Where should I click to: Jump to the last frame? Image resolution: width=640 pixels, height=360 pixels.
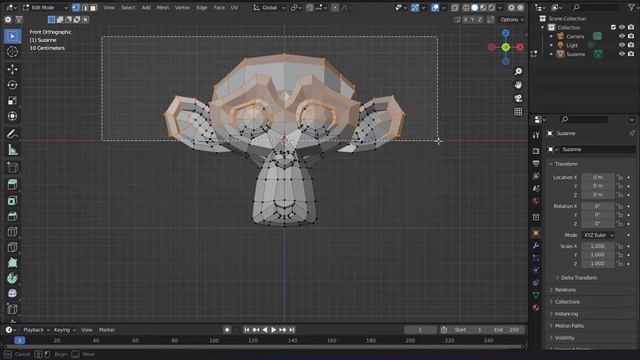pos(292,330)
